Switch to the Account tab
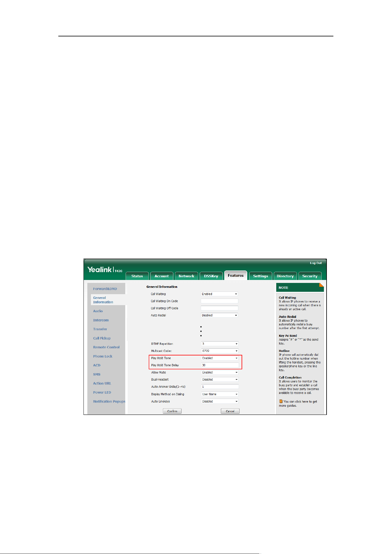 [x=162, y=276]
